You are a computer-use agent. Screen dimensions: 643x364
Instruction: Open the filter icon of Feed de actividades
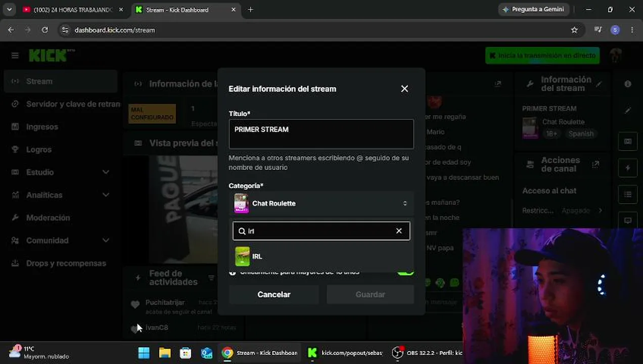pyautogui.click(x=211, y=278)
